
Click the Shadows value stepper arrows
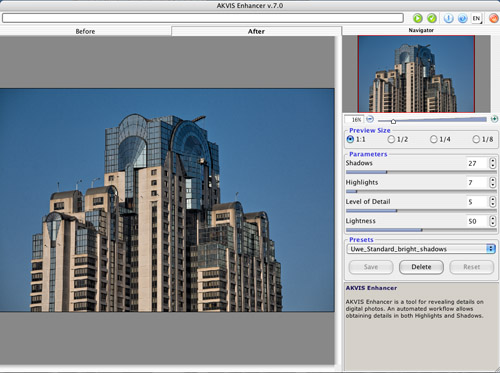pos(493,163)
